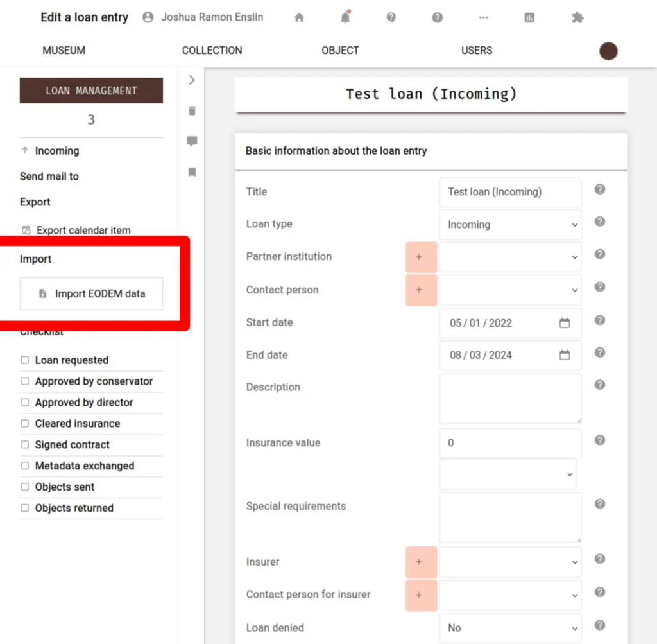The image size is (657, 644).
Task: Click the Joshua Ramon Enslin user name
Action: [x=212, y=17]
